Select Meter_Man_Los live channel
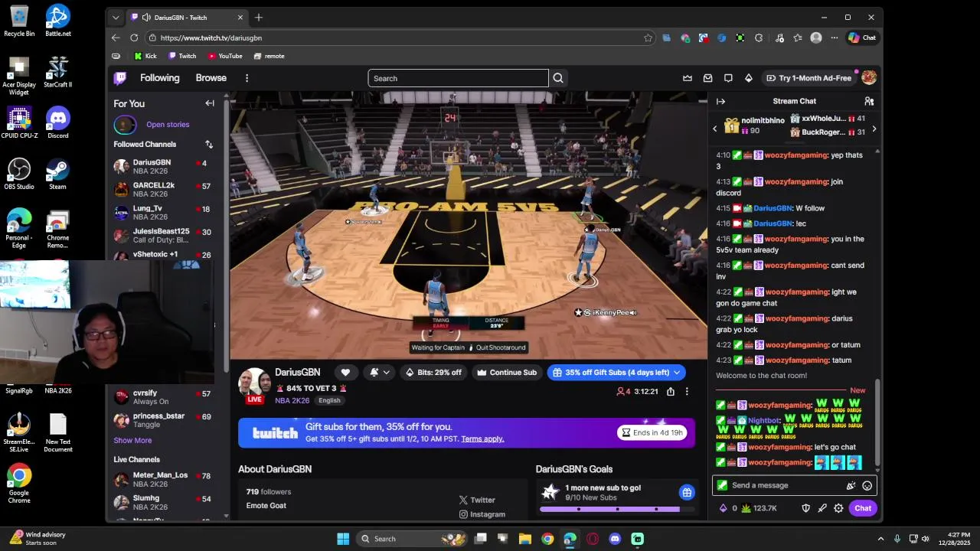 tap(163, 480)
